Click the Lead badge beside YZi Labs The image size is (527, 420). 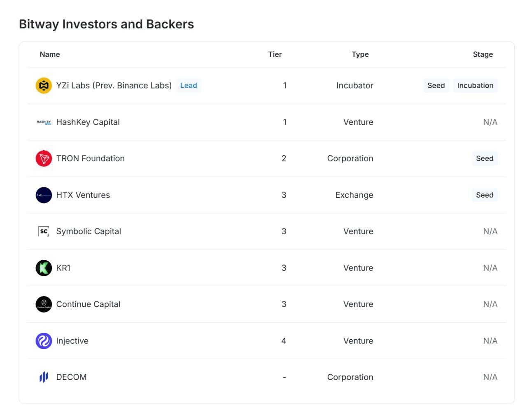(x=189, y=86)
